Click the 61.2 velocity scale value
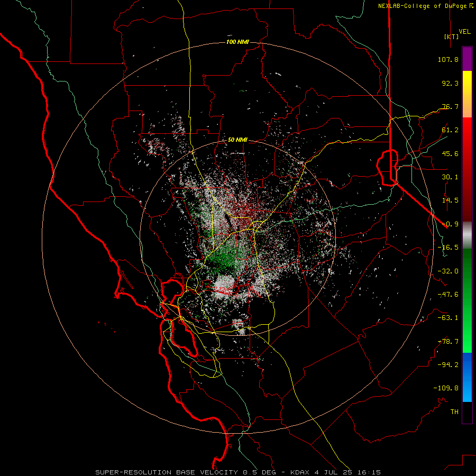 tap(450, 130)
